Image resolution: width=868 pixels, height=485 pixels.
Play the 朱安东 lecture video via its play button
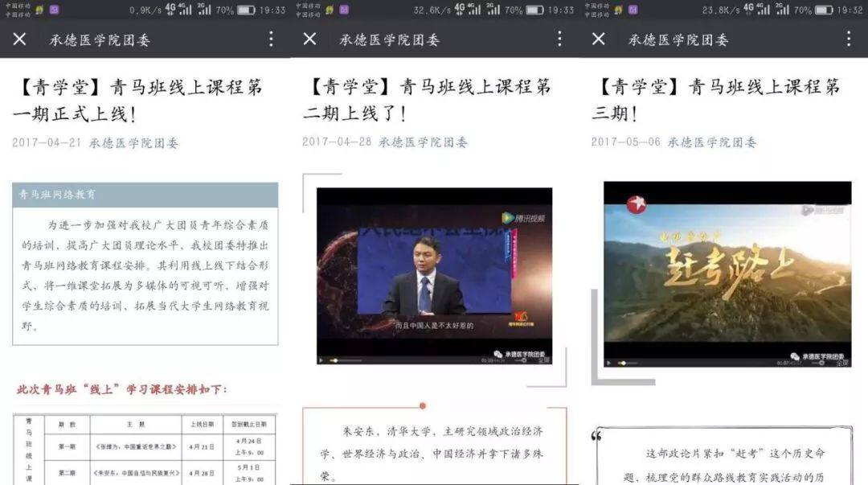[321, 360]
